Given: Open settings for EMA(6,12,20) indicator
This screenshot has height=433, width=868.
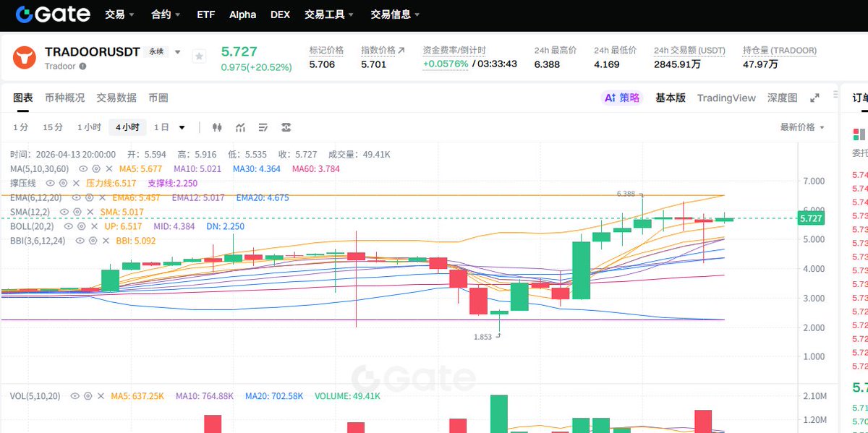Looking at the screenshot, I should [x=88, y=197].
